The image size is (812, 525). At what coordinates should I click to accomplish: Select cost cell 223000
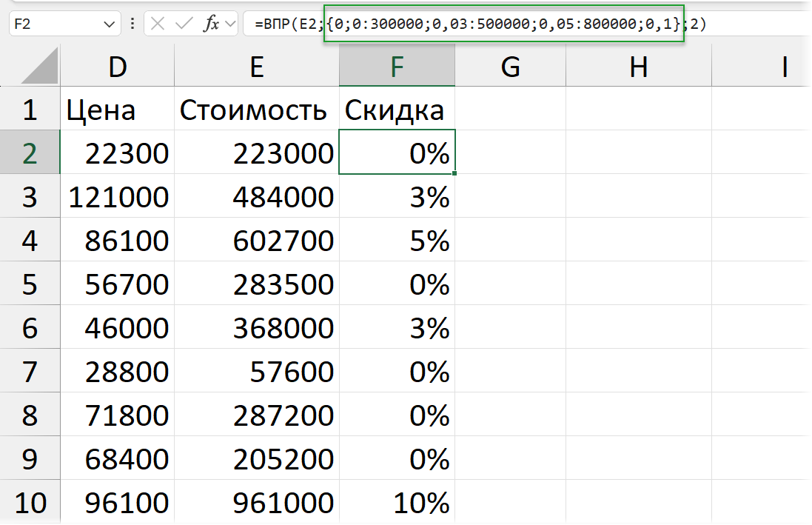click(x=257, y=153)
